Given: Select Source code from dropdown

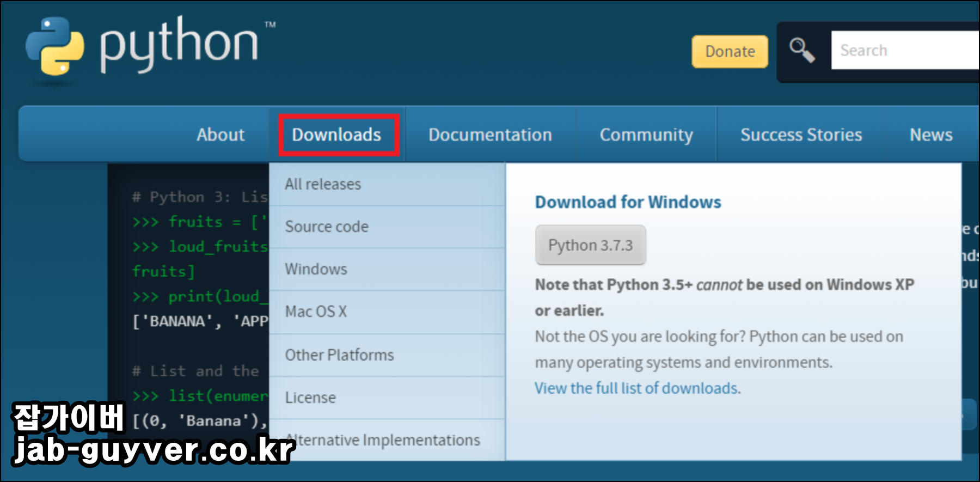Looking at the screenshot, I should (387, 227).
